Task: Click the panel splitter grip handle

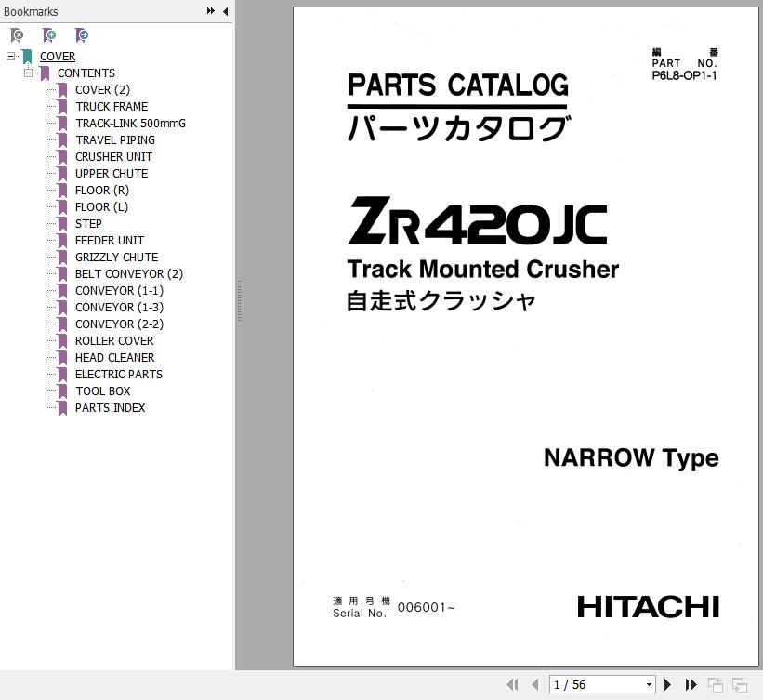Action: click(x=239, y=300)
